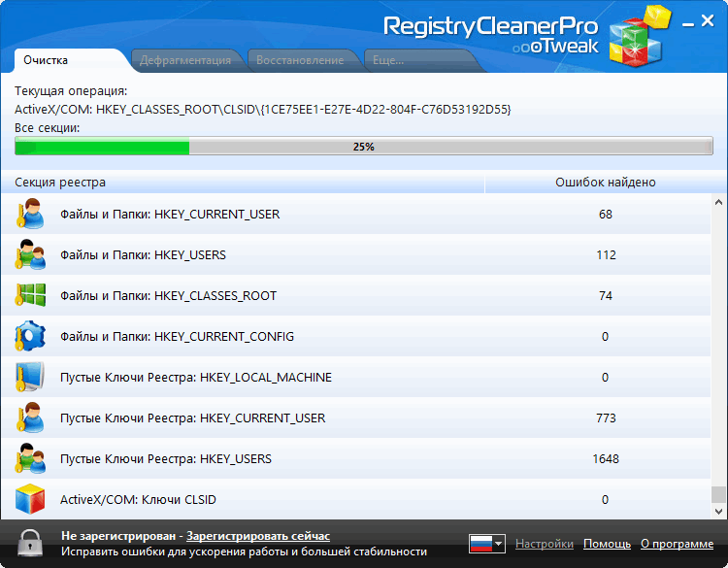Click the Ошибок найдено column header
This screenshot has height=568, width=728.
pos(606,183)
